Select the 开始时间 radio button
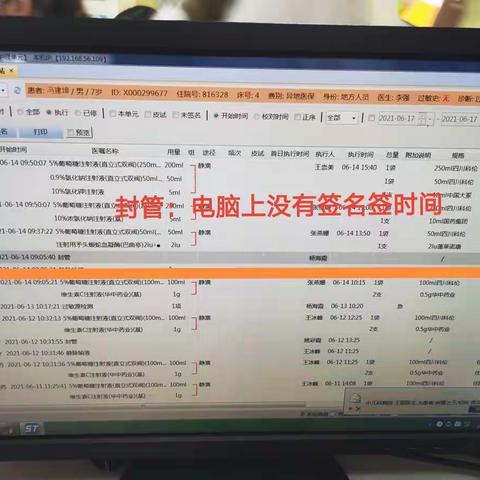Image resolution: width=480 pixels, height=480 pixels. tap(216, 116)
